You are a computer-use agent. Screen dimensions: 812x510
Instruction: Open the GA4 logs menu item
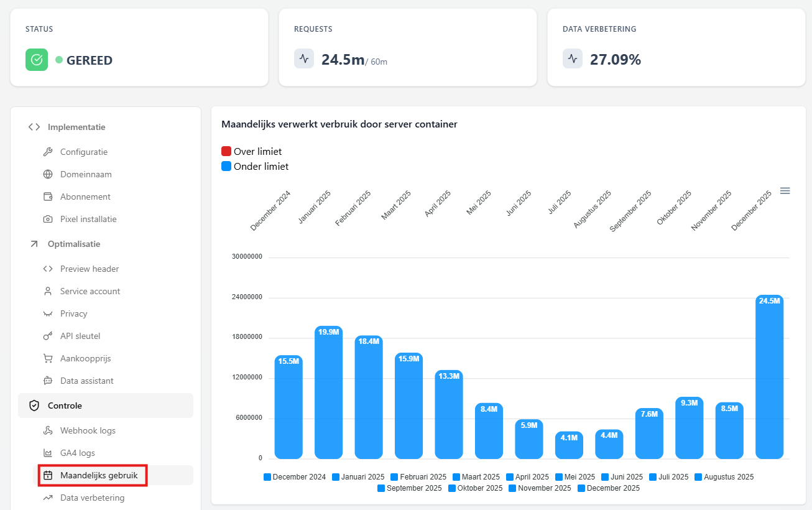[77, 453]
